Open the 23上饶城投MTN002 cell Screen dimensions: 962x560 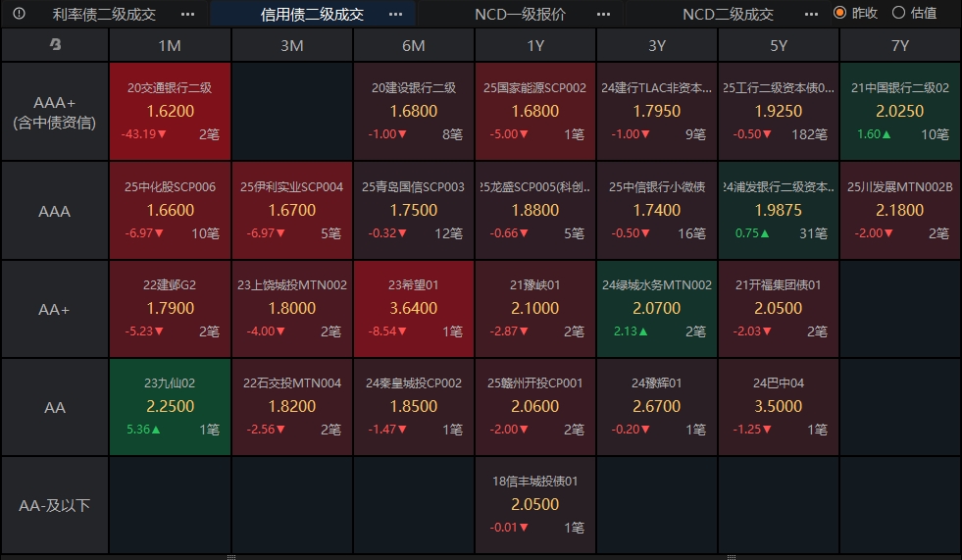click(292, 309)
